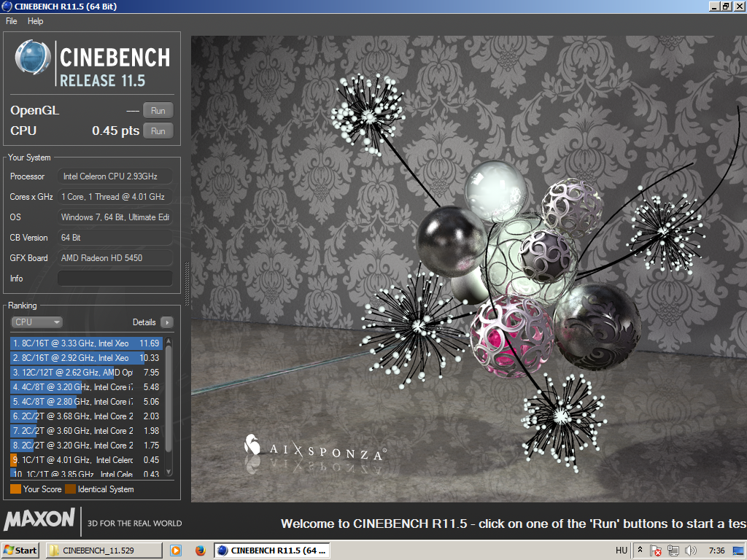Open the Help menu

[x=35, y=21]
